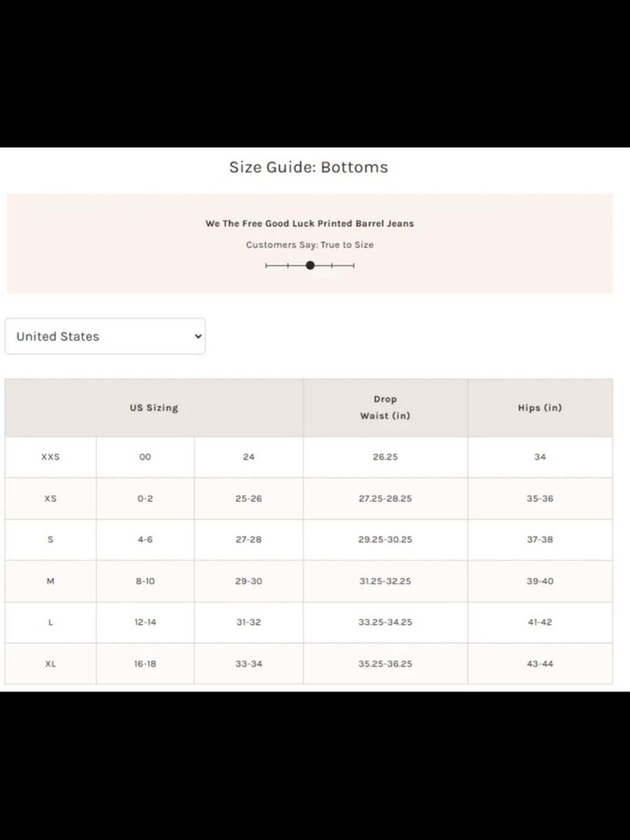The width and height of the screenshot is (630, 840).
Task: Click the 16-18 US size cell
Action: point(146,664)
